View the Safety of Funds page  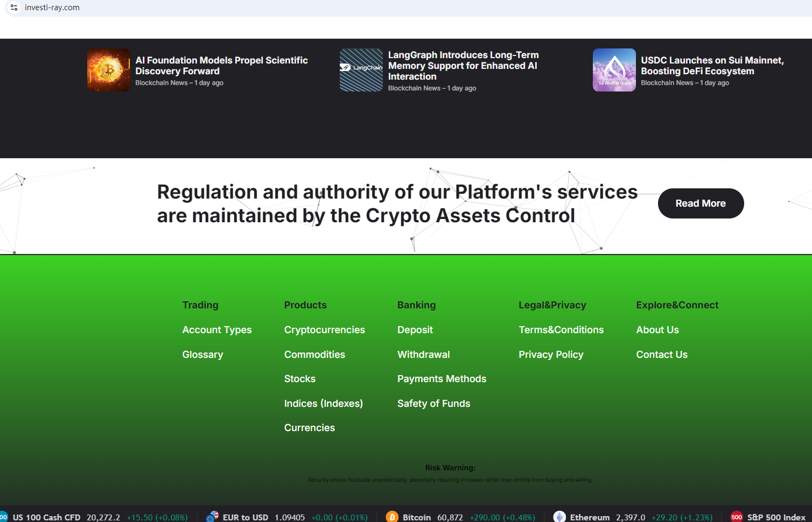click(x=433, y=404)
